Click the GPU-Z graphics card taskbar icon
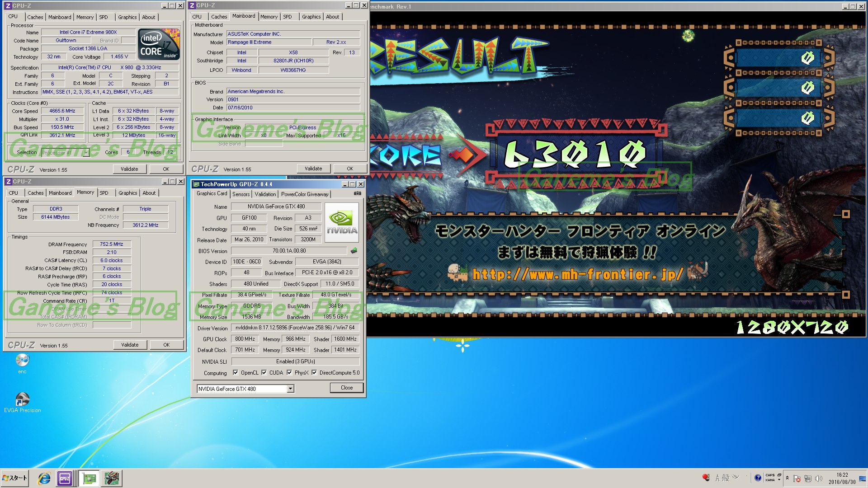The height and width of the screenshot is (488, 868). pyautogui.click(x=90, y=478)
